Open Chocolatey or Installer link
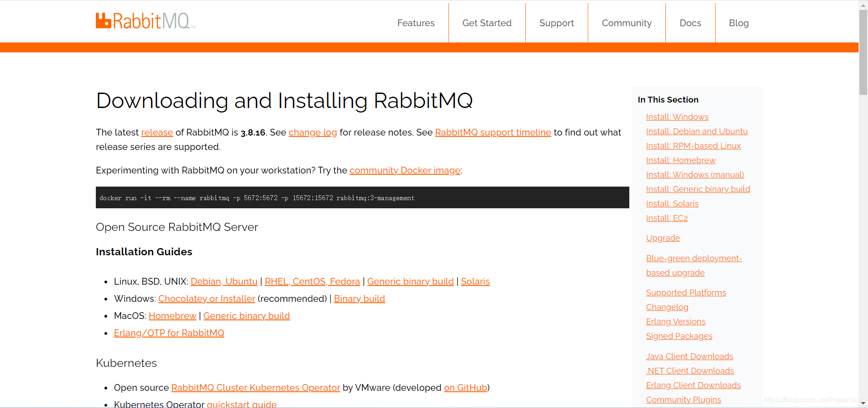This screenshot has width=868, height=408. point(207,299)
